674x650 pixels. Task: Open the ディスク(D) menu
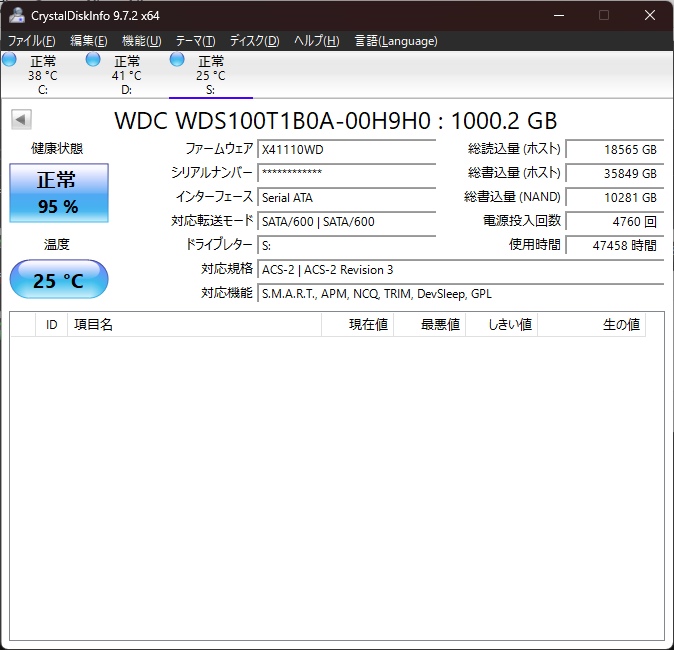(x=254, y=41)
